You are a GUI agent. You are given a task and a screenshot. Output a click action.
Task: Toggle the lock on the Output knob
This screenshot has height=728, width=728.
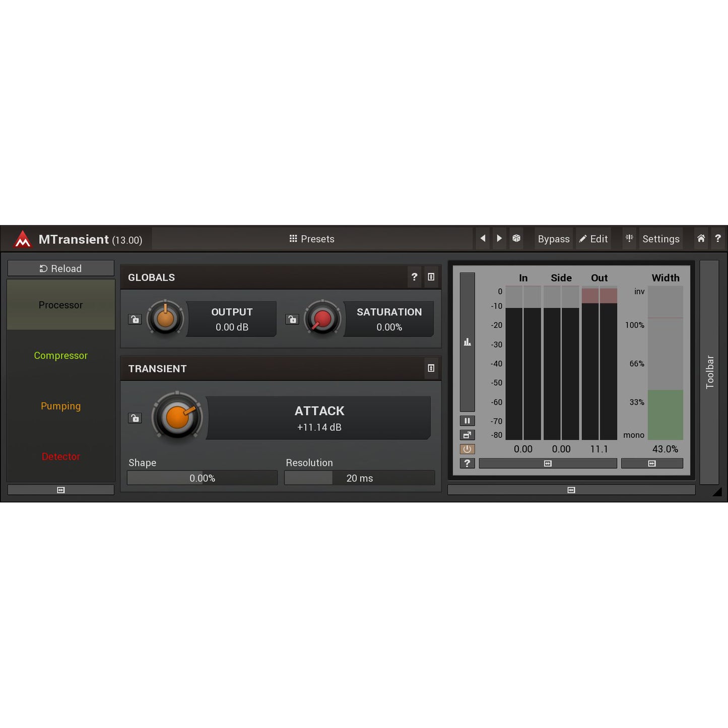tap(135, 319)
